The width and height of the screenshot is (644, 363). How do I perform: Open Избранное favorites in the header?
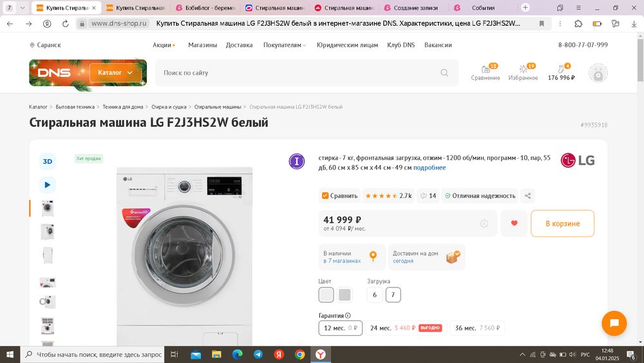[523, 72]
